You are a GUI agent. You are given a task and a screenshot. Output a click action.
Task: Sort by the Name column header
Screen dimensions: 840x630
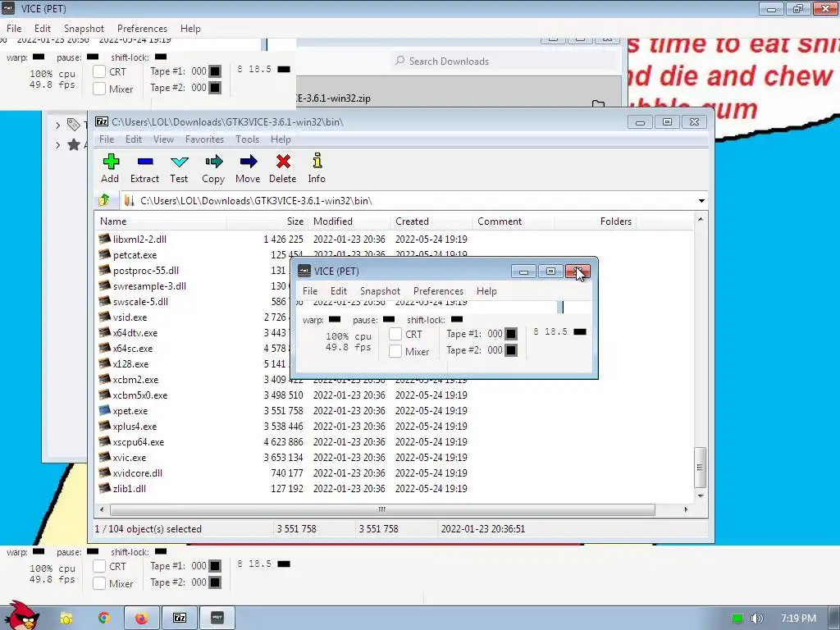[160, 221]
